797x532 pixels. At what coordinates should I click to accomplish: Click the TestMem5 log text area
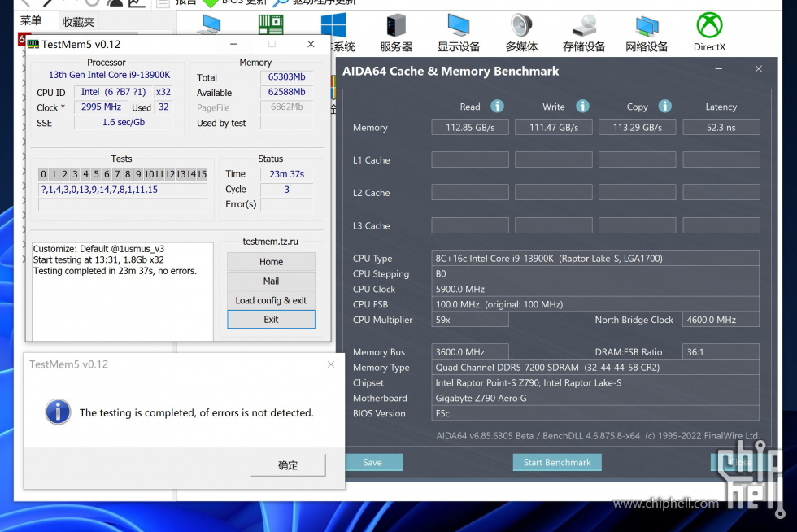coord(123,291)
